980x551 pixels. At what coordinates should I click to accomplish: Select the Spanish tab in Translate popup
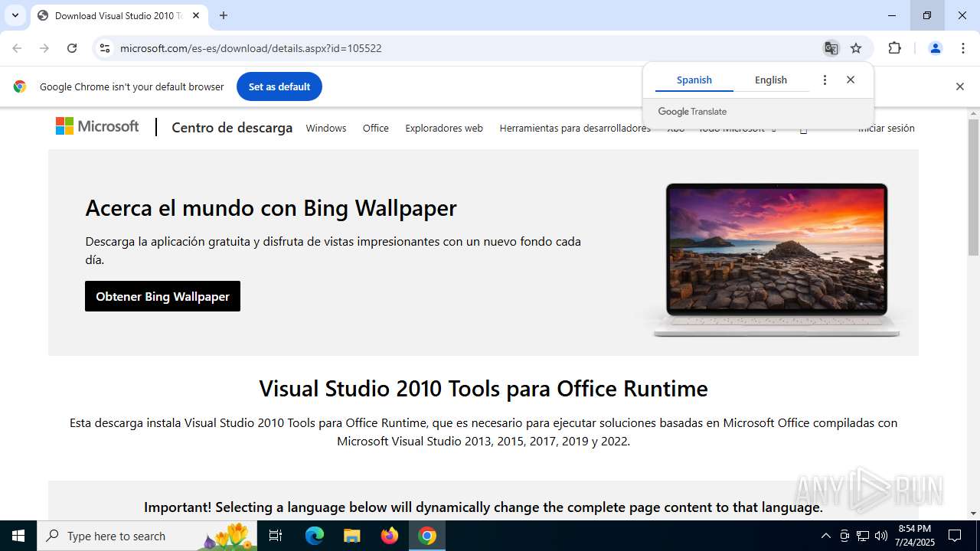tap(694, 80)
